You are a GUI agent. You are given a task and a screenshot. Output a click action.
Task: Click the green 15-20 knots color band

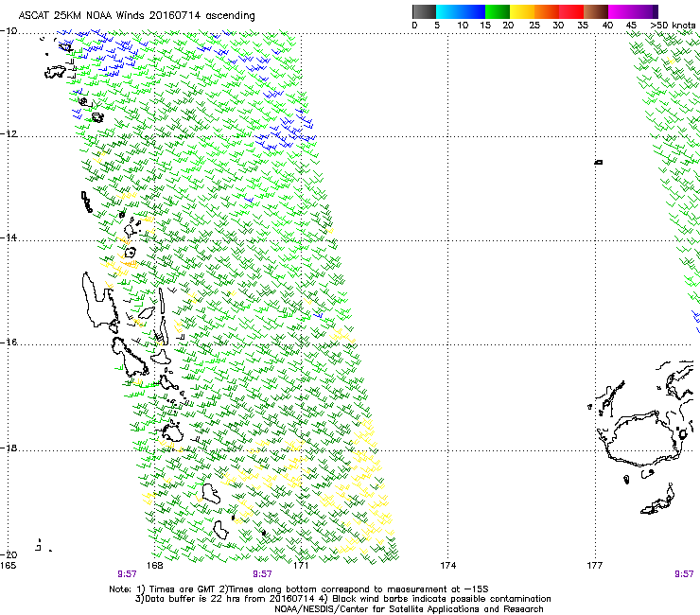point(498,11)
